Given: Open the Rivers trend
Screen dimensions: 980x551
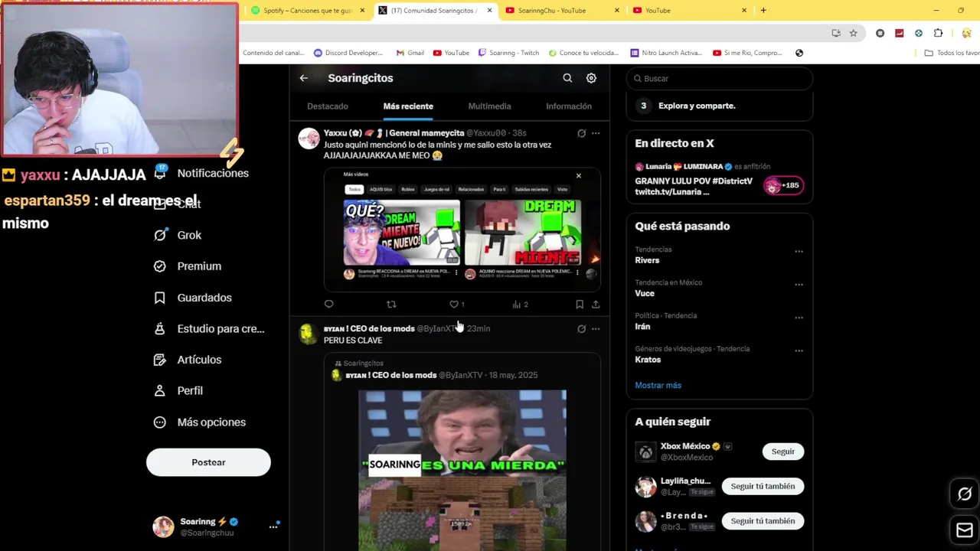Looking at the screenshot, I should coord(647,260).
